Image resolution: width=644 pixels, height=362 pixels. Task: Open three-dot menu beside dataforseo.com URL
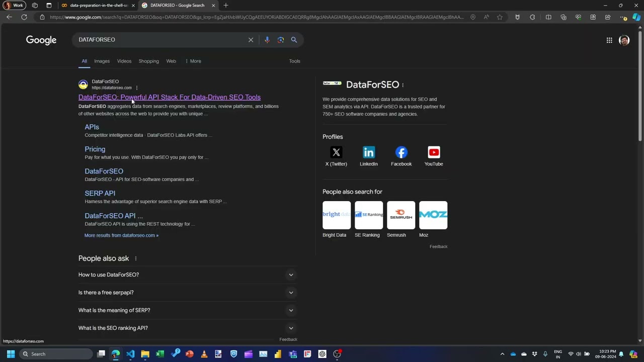pos(136,88)
